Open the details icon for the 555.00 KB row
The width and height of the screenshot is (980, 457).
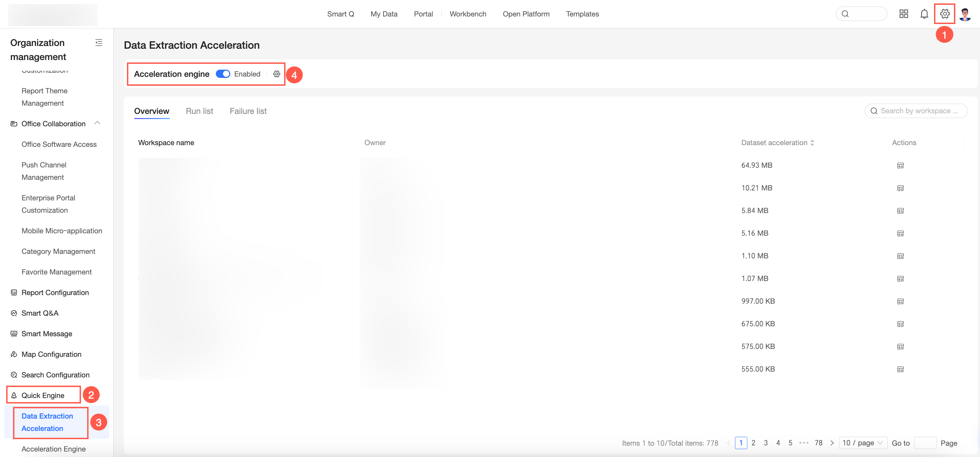pyautogui.click(x=900, y=369)
